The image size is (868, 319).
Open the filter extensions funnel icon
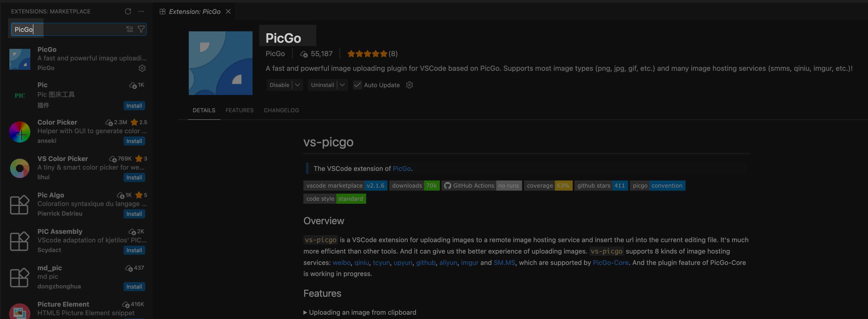tap(141, 29)
